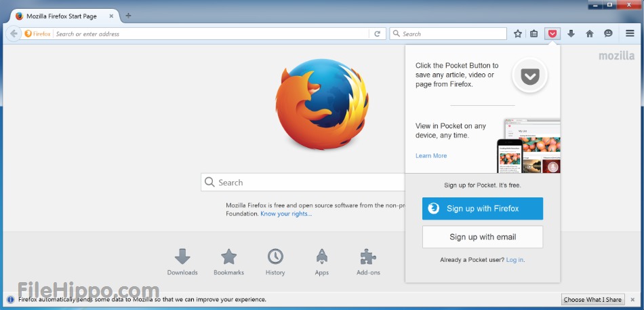Click the mozilla wordmark link
The width and height of the screenshot is (644, 310).
pos(616,56)
